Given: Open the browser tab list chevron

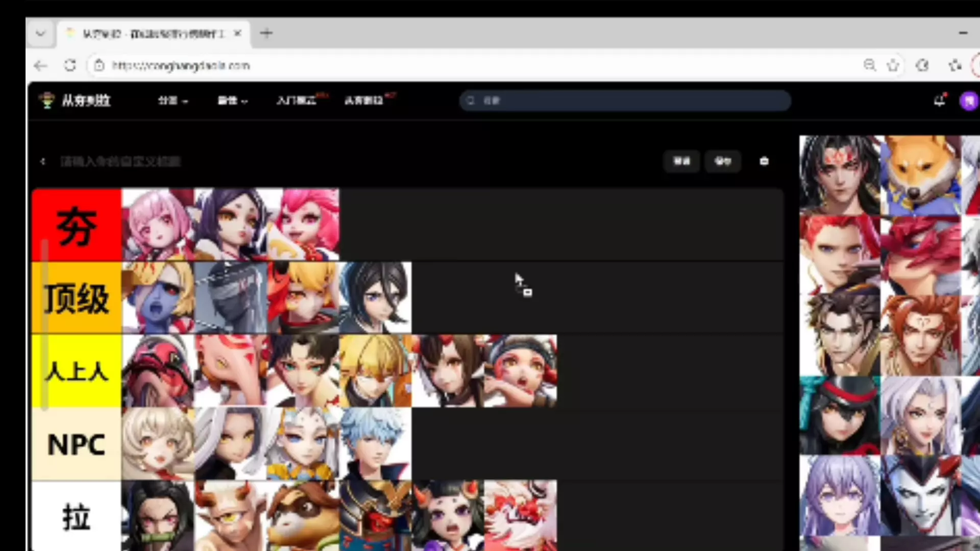Looking at the screenshot, I should [40, 34].
